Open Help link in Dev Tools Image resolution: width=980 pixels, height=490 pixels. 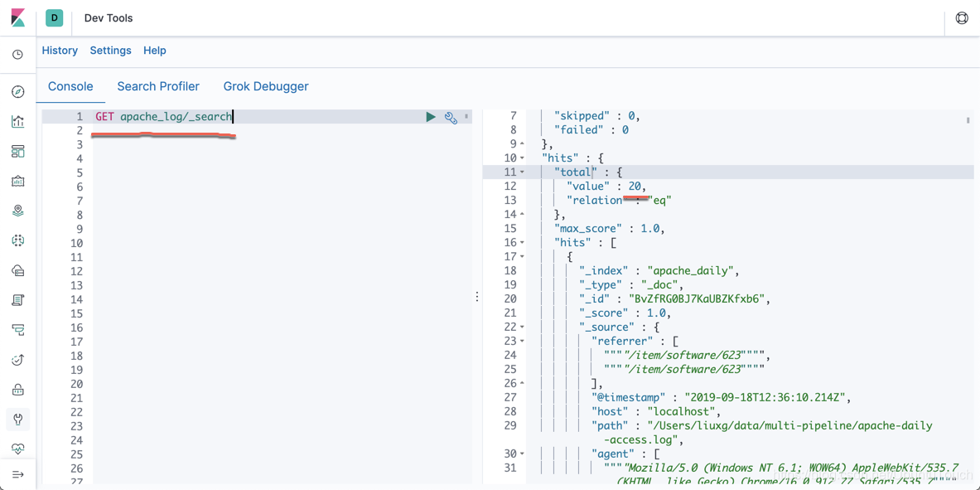(x=155, y=51)
